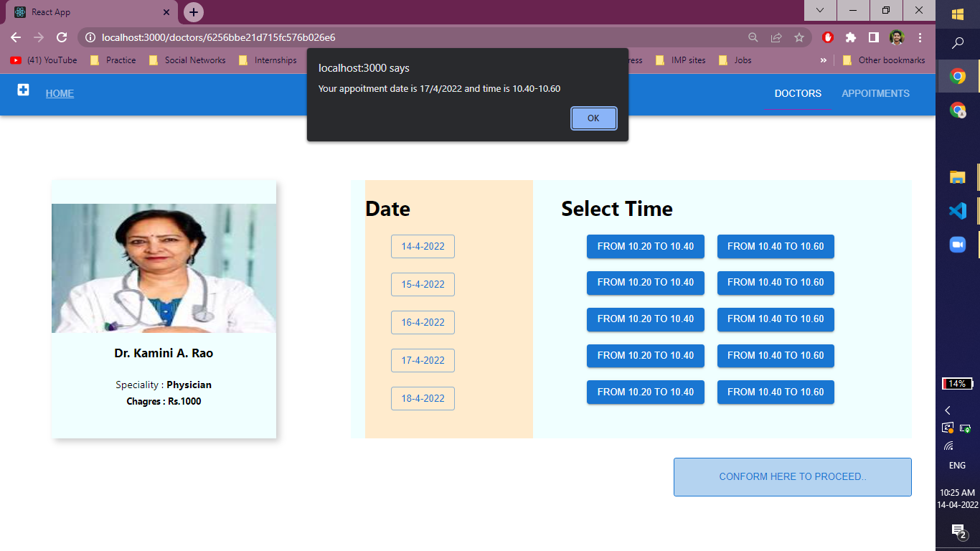This screenshot has height=551, width=980.
Task: Open VS Code from the taskbar
Action: (x=957, y=210)
